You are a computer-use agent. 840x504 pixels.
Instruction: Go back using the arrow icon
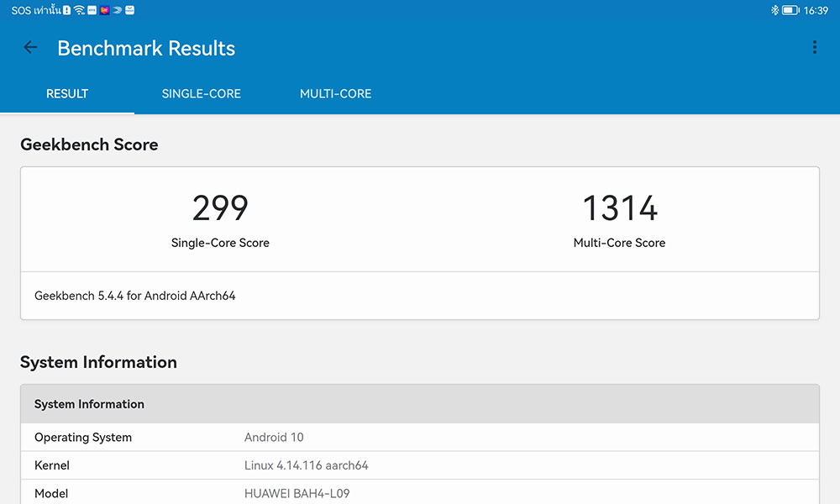tap(30, 48)
